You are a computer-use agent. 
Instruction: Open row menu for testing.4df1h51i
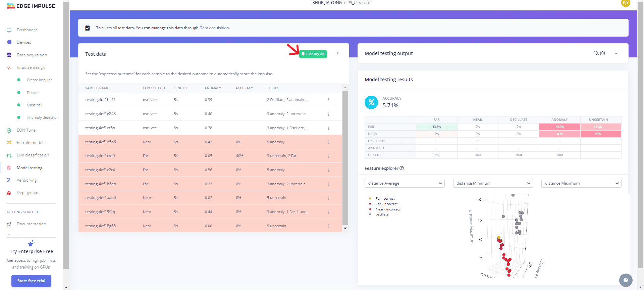tap(329, 100)
